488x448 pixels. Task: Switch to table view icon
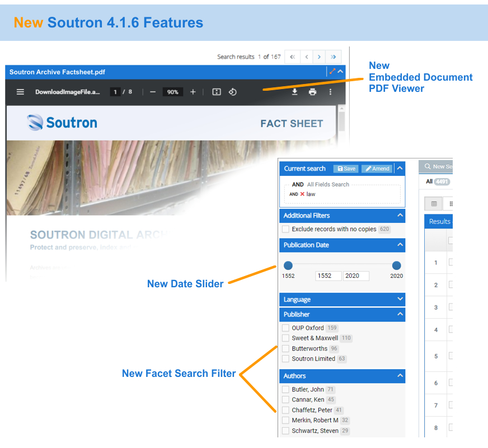pyautogui.click(x=434, y=204)
